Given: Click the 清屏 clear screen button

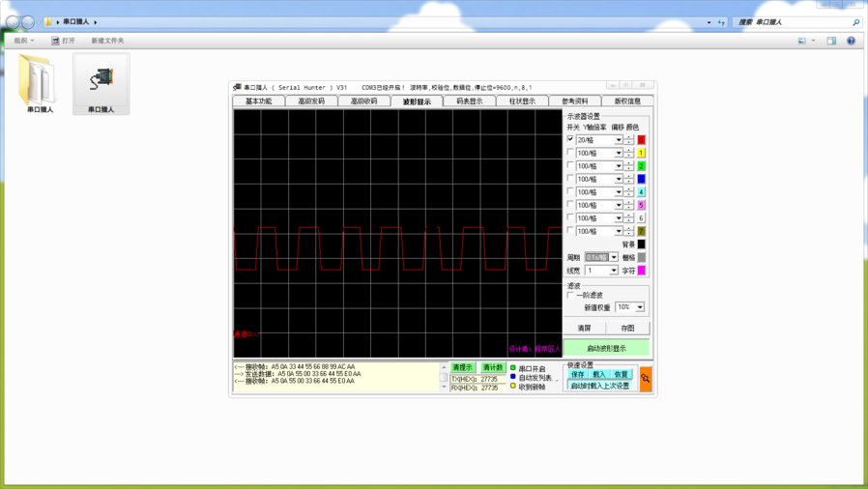Looking at the screenshot, I should [x=585, y=328].
